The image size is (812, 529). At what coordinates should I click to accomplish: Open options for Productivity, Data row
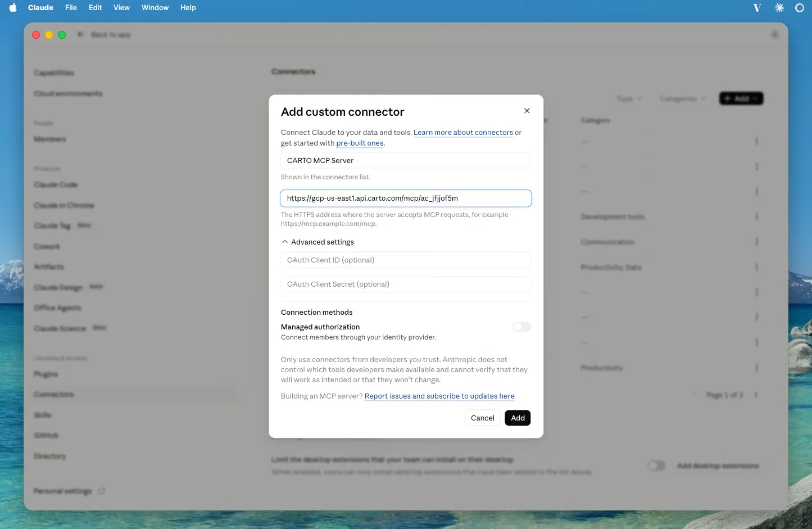pyautogui.click(x=756, y=268)
